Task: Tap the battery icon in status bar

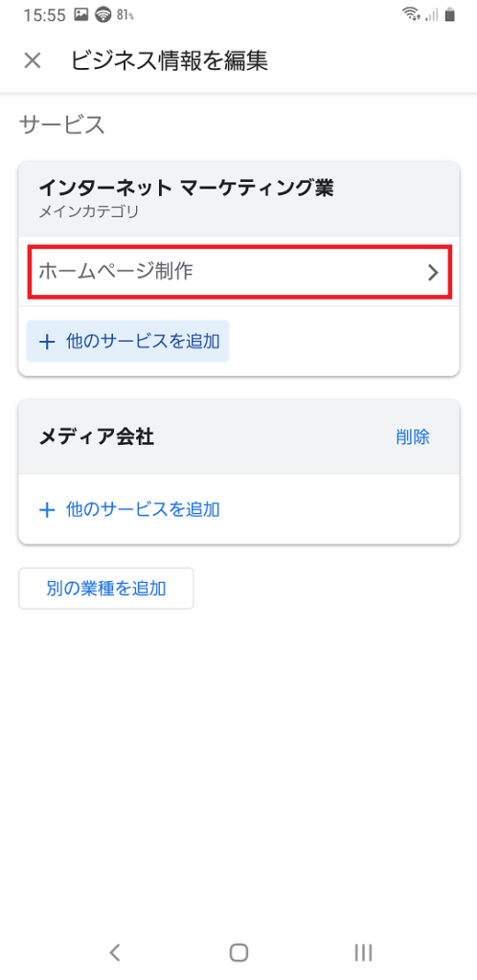Action: tap(449, 15)
